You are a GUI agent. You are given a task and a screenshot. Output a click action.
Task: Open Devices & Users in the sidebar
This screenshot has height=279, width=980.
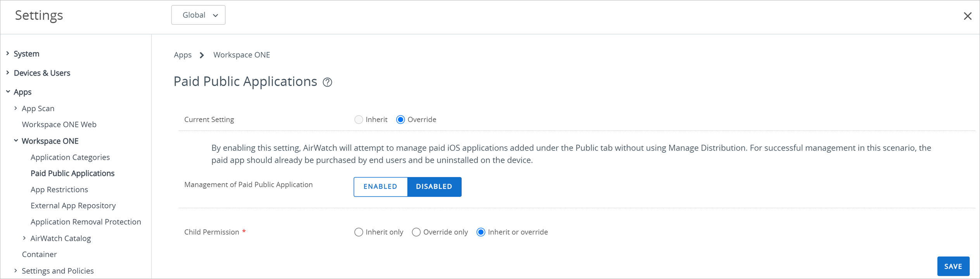click(42, 73)
